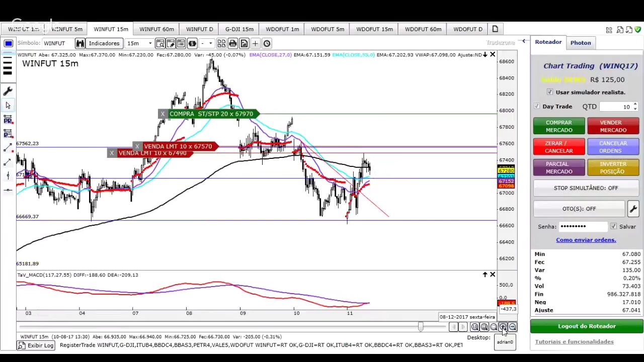Viewport: 644px width, 362px height.
Task: Click the zoom fit page icon
Action: (x=484, y=327)
